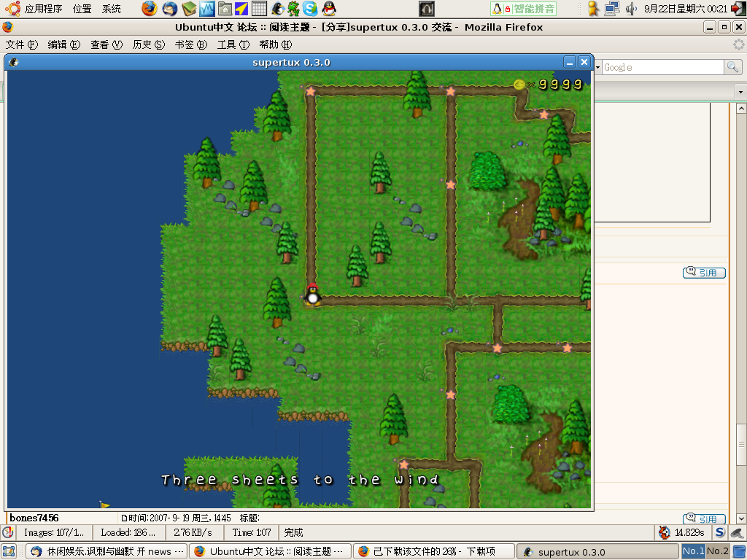Click the yellow figure notification icon
The height and width of the screenshot is (560, 747).
pos(593,9)
